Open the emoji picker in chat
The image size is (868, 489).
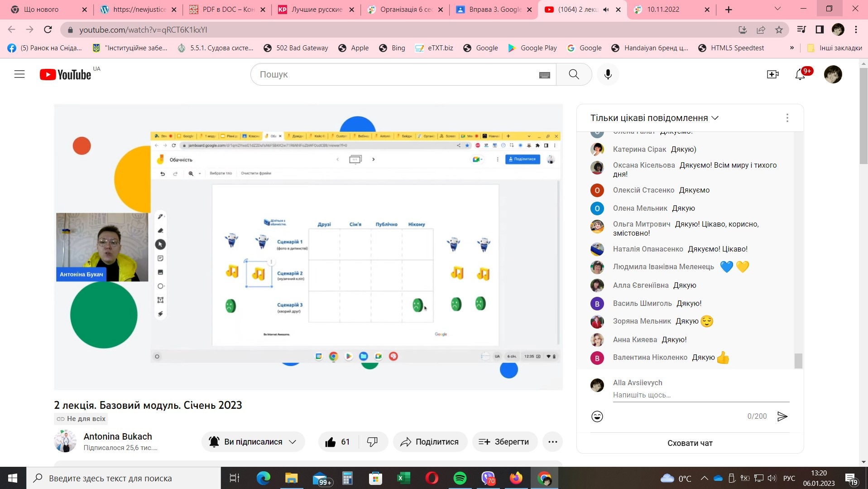click(597, 416)
